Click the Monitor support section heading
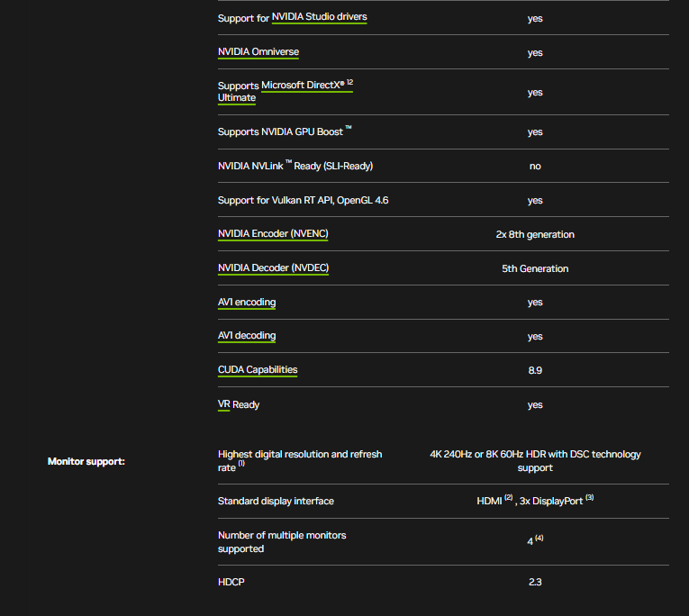 (86, 461)
